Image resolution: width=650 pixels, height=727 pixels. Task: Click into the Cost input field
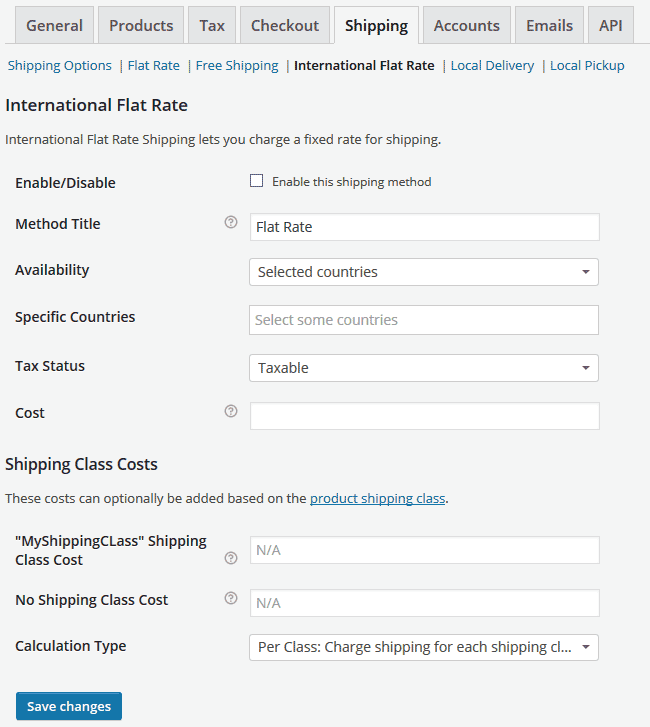[x=425, y=416]
